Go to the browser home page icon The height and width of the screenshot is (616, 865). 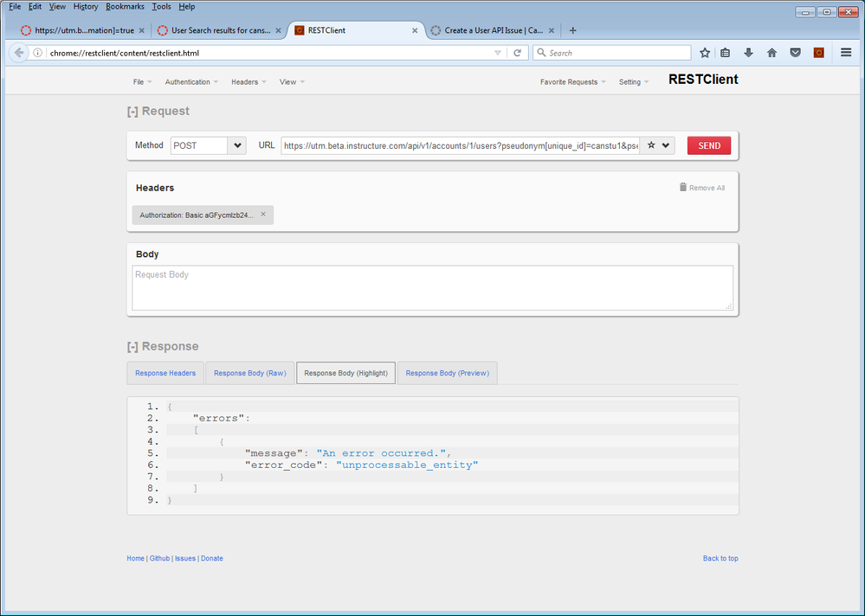pos(771,53)
